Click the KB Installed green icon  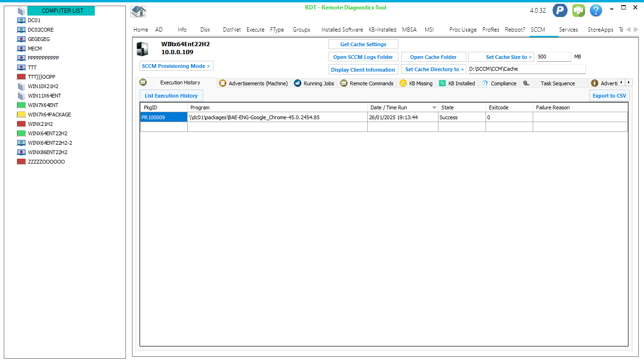tap(442, 83)
